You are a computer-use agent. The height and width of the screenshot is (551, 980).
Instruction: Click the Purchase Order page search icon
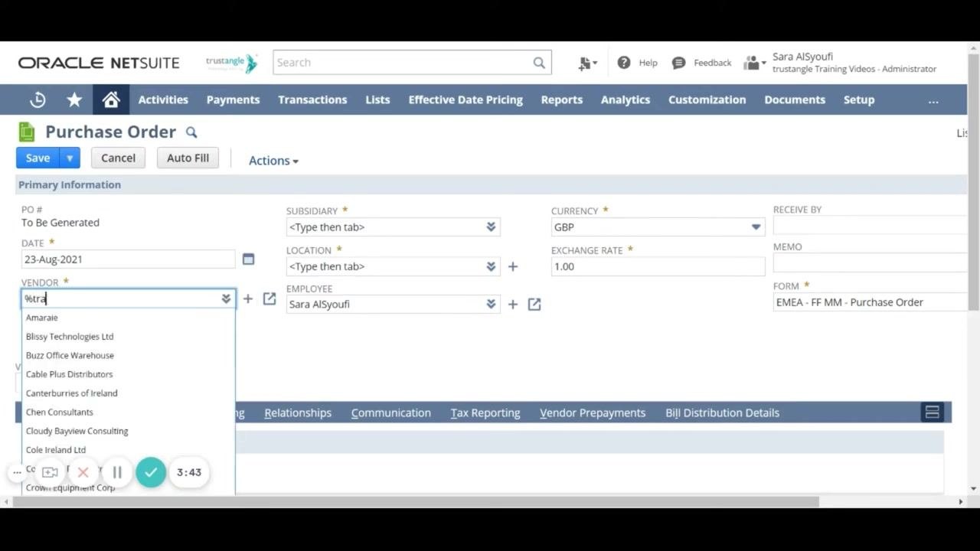pyautogui.click(x=191, y=132)
